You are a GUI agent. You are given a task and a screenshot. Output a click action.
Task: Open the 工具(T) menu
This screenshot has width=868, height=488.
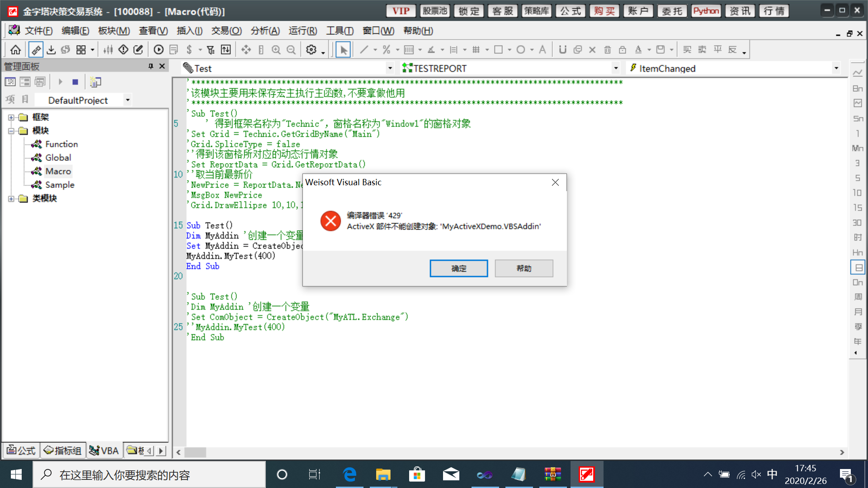[x=340, y=31]
